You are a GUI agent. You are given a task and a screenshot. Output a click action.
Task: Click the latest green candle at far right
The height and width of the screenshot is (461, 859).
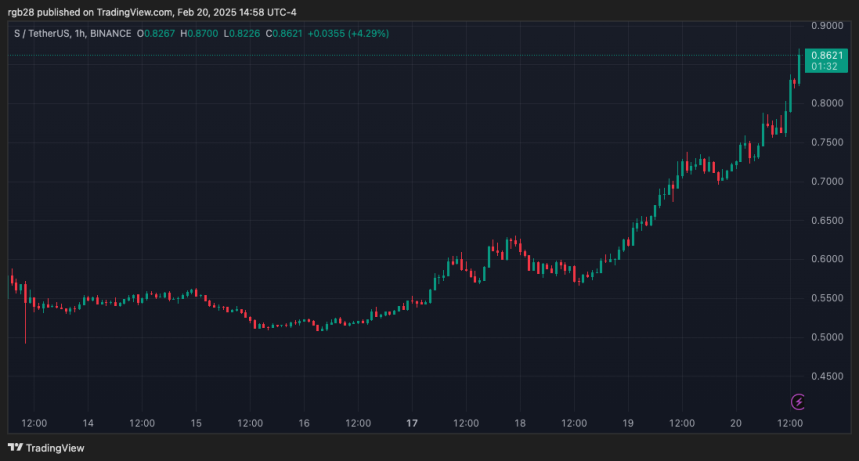798,64
